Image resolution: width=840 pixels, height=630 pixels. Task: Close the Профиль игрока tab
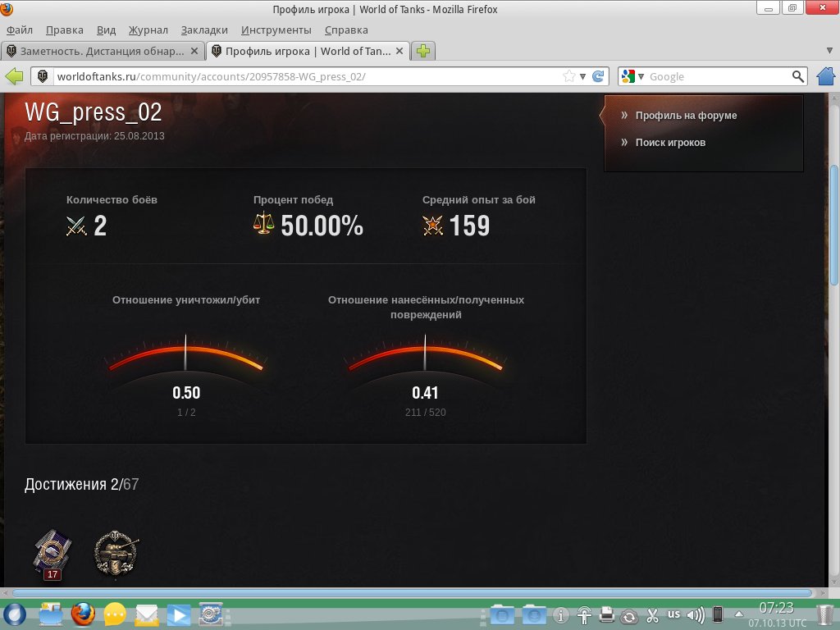[399, 51]
